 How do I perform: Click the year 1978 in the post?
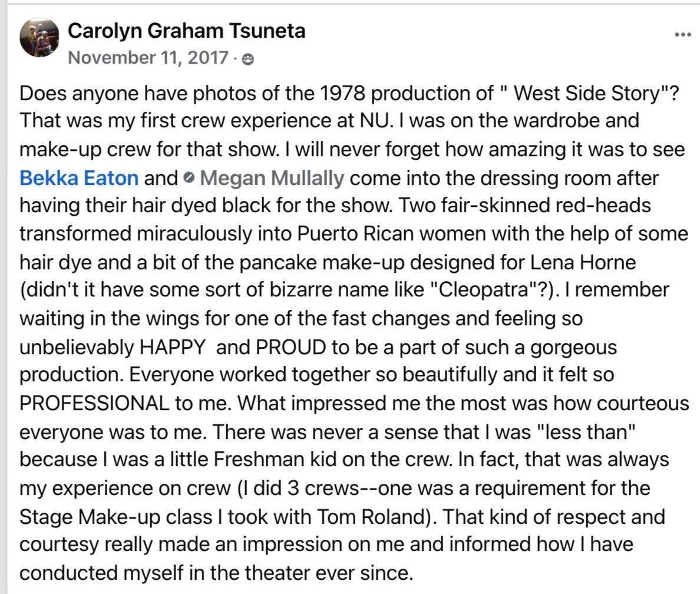[342, 93]
